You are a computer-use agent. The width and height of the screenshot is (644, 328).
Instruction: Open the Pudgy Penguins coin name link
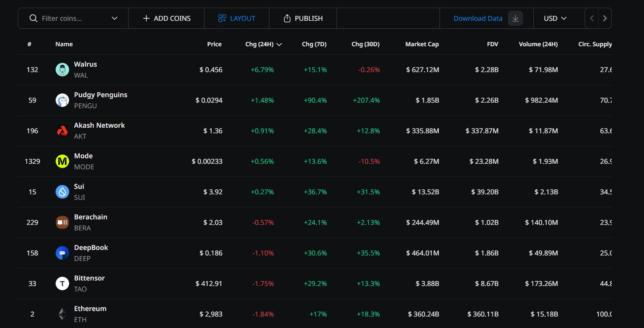coord(101,95)
